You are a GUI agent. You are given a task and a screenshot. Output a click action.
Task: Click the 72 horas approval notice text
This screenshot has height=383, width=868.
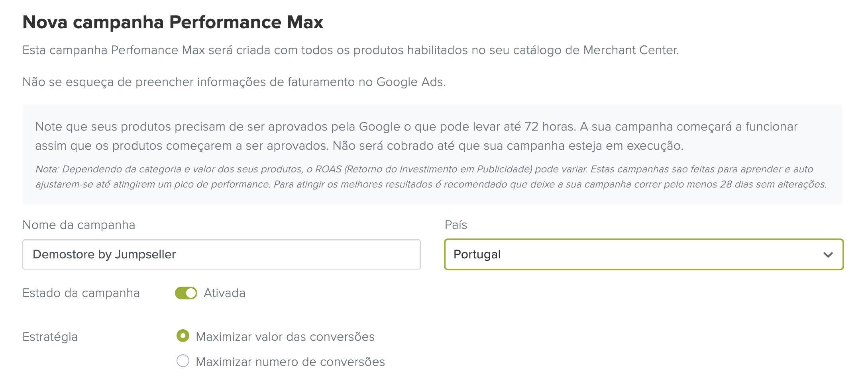click(x=416, y=136)
